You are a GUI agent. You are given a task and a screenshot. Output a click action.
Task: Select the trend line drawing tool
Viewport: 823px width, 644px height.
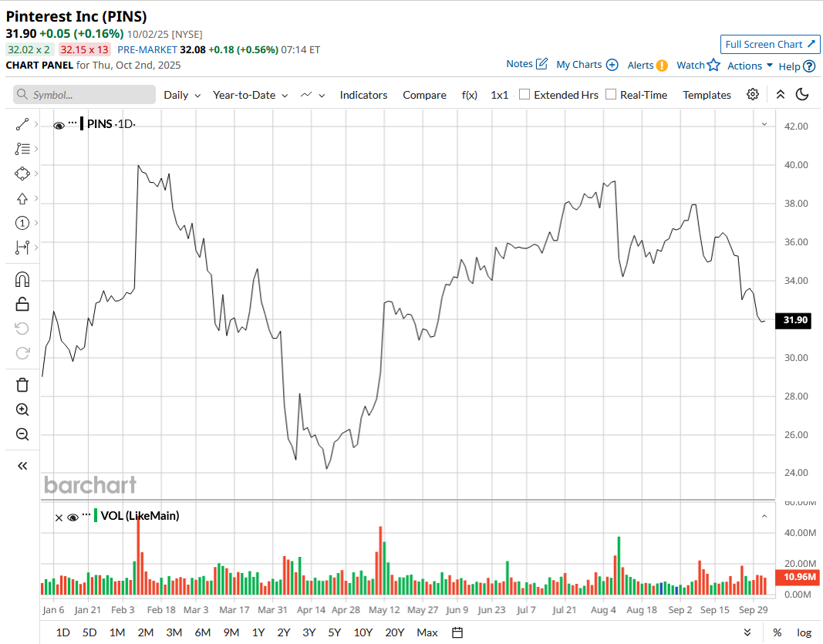pos(22,124)
